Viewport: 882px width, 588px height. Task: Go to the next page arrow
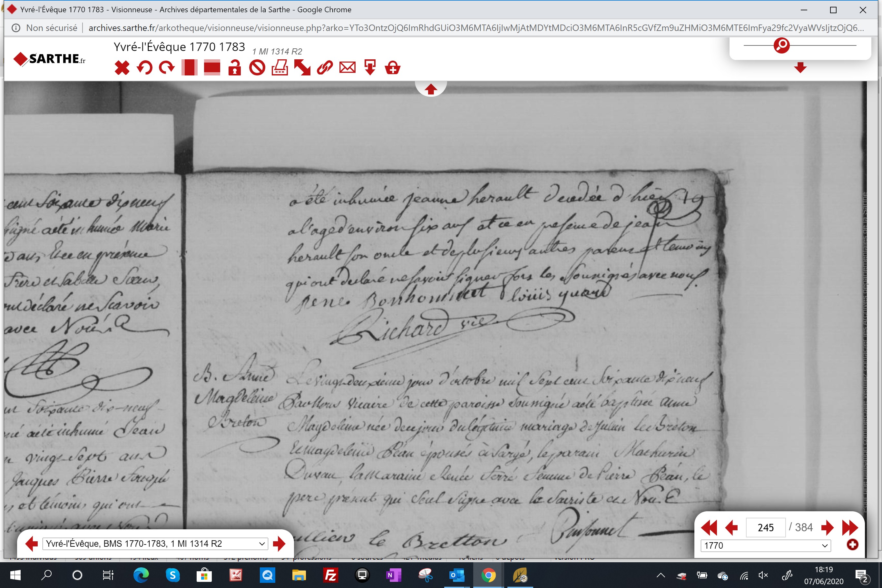pos(827,528)
